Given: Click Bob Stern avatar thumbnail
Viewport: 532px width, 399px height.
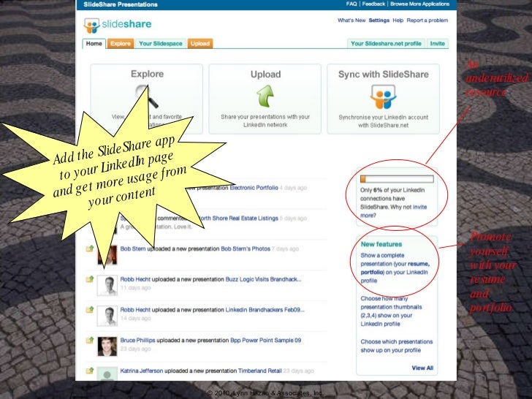Looking at the screenshot, I should pyautogui.click(x=110, y=255).
